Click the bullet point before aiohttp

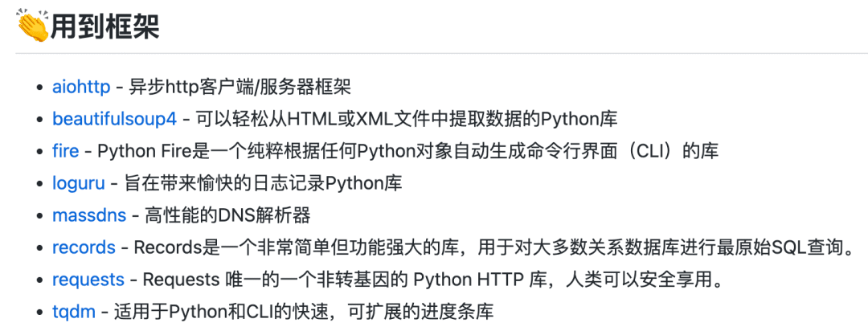[39, 88]
